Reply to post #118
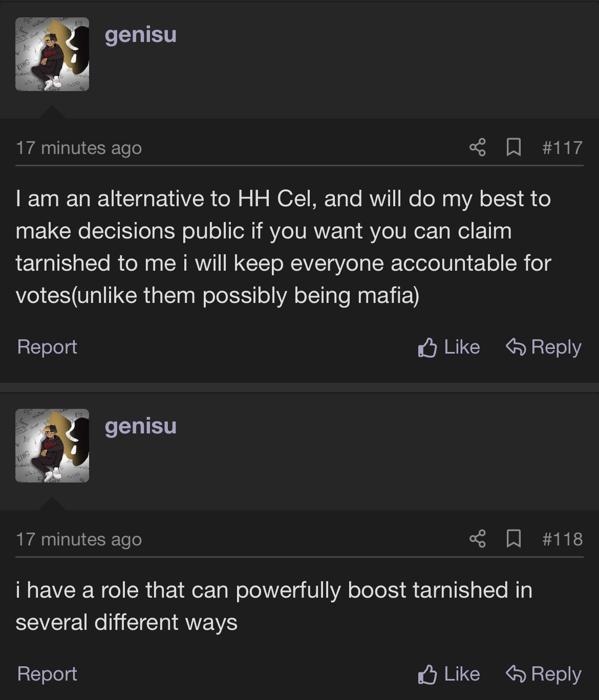599x700 pixels. [x=544, y=674]
